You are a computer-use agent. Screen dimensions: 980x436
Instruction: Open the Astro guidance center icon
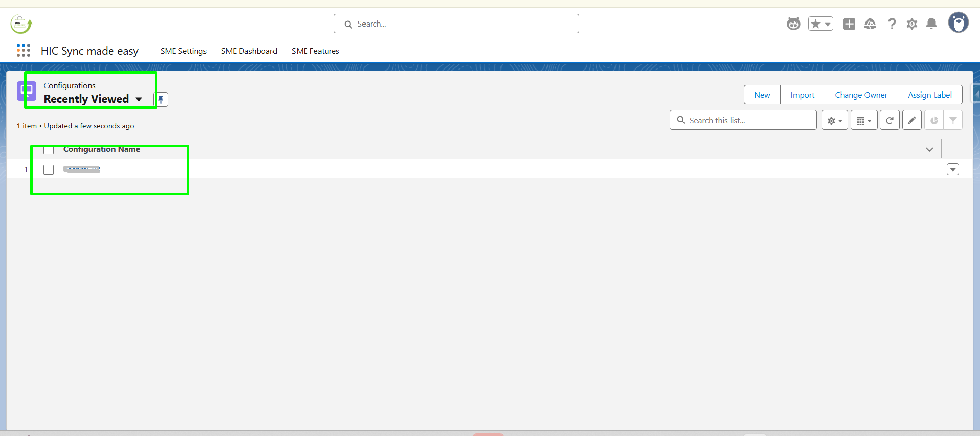pyautogui.click(x=793, y=24)
